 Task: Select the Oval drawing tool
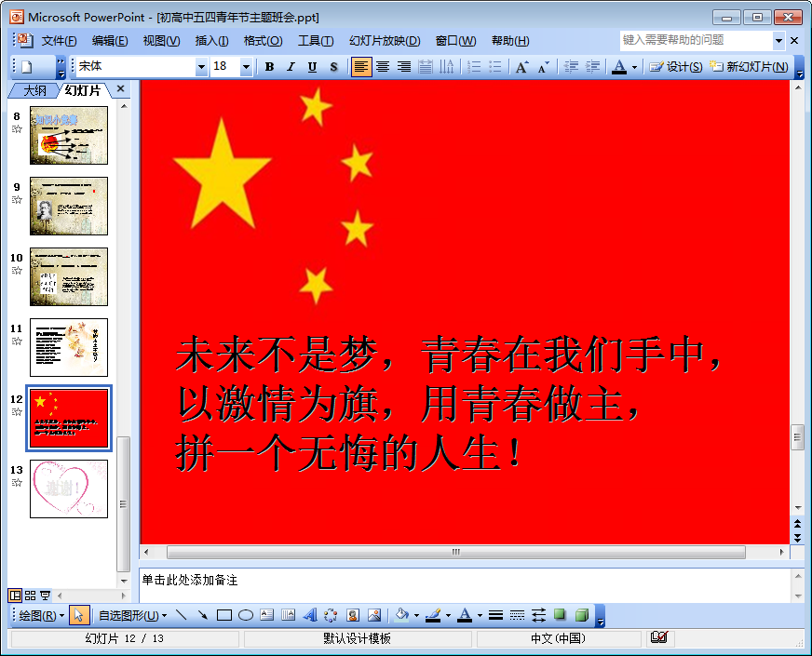(246, 615)
